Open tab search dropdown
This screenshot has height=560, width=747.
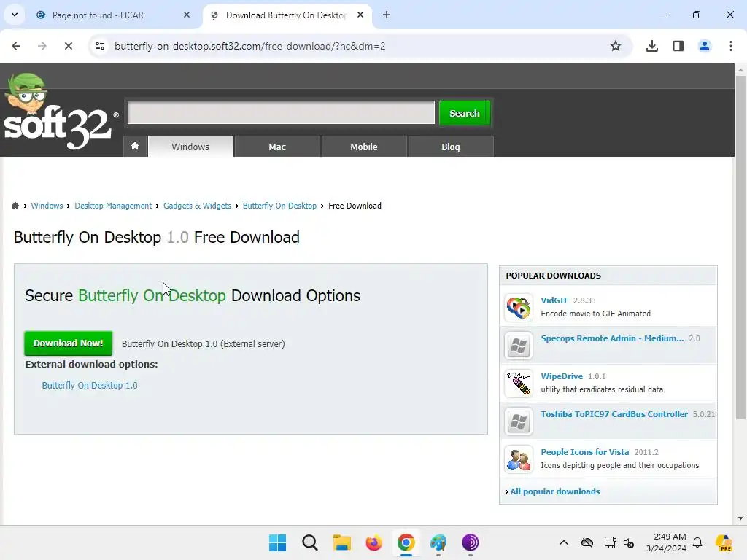pyautogui.click(x=15, y=15)
